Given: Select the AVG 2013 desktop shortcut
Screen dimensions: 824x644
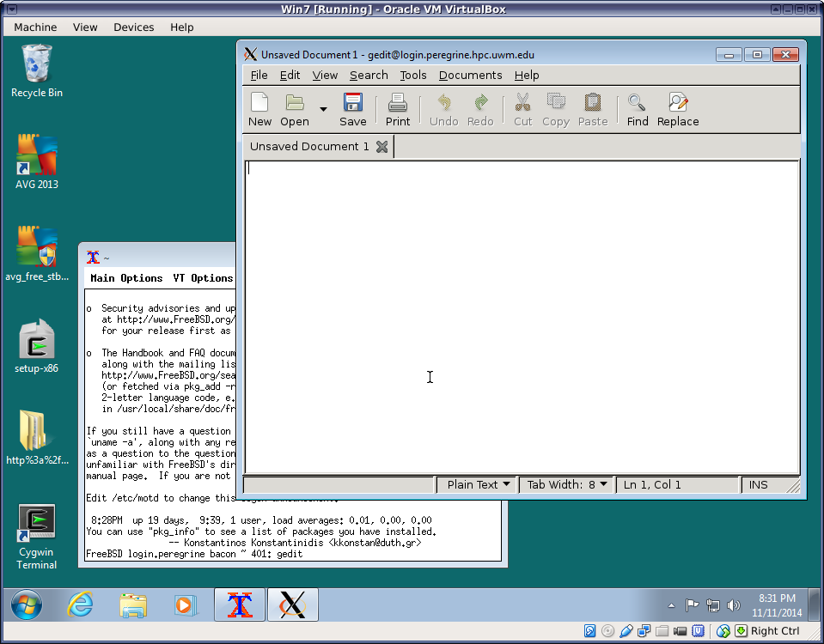Looking at the screenshot, I should [x=37, y=162].
